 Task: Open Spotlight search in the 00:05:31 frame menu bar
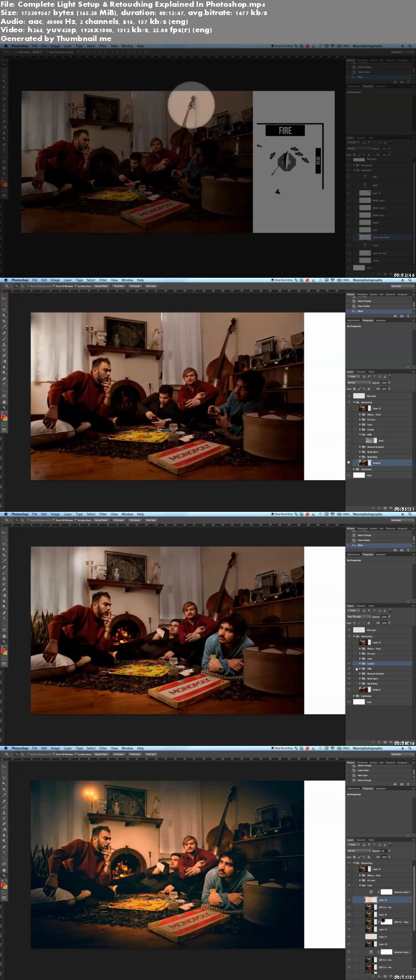[410, 280]
